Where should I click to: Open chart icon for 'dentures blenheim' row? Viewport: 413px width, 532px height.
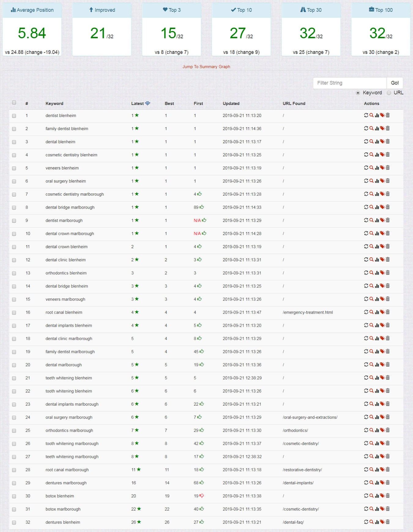[x=377, y=522]
